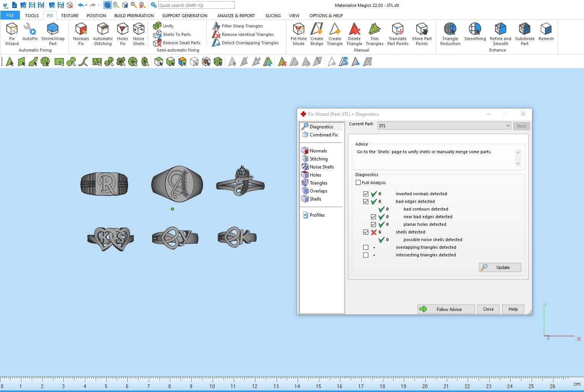Viewport: 584px width, 392px height.
Task: Click into the Quick search field
Action: (x=196, y=5)
